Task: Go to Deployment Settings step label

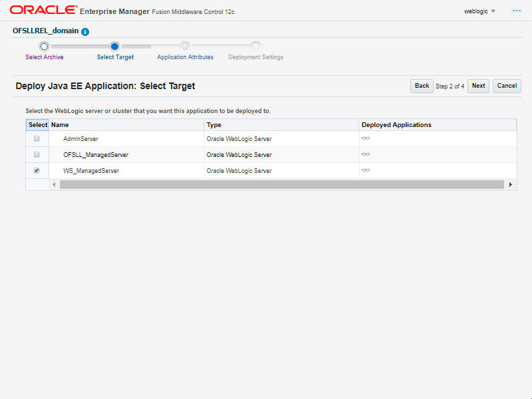Action: pyautogui.click(x=256, y=57)
